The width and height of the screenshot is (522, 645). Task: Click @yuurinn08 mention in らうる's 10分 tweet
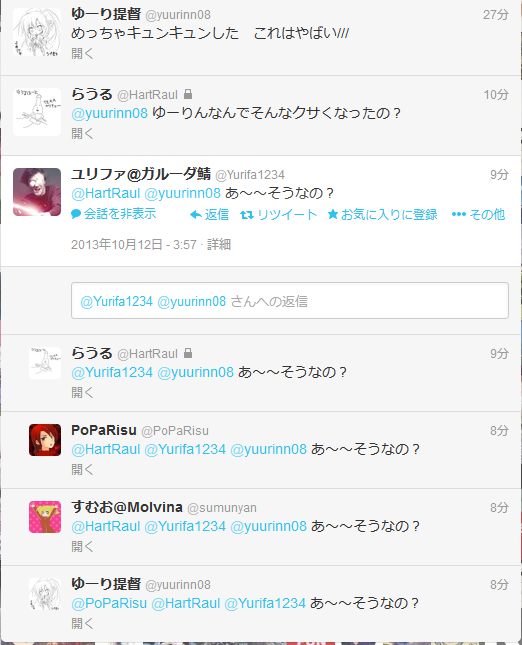[x=109, y=113]
